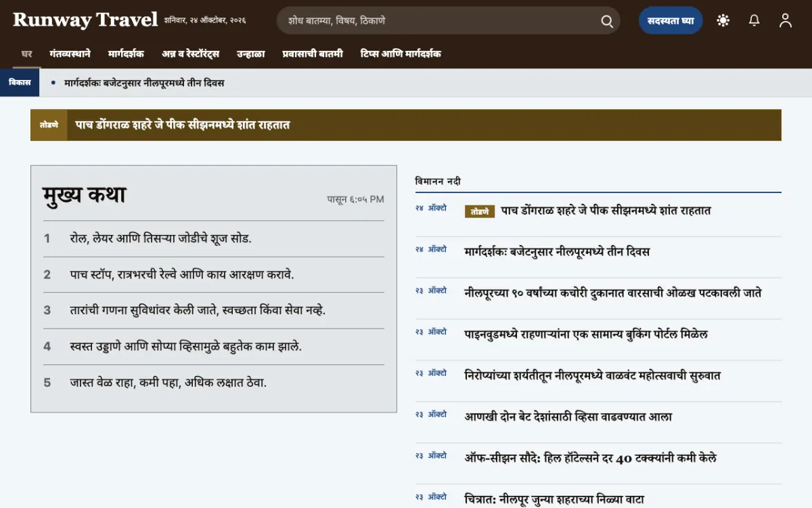Open breaking banner headline पाच डोंगराळ शहरे

pos(183,125)
